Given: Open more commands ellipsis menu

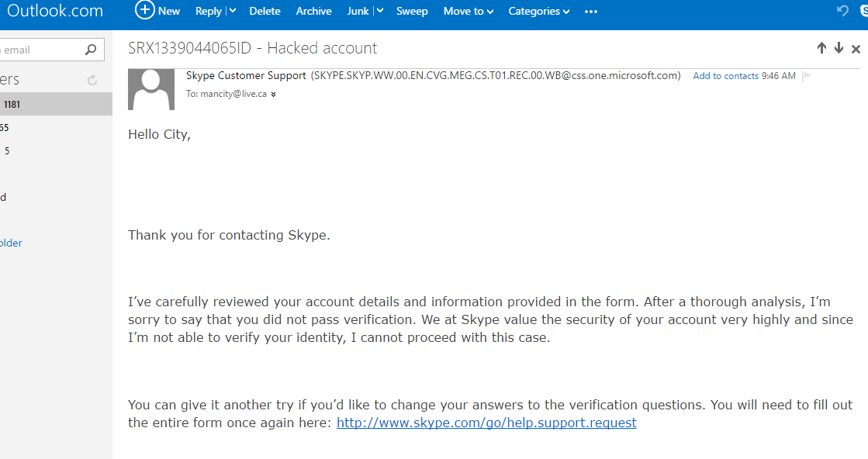Looking at the screenshot, I should [591, 11].
